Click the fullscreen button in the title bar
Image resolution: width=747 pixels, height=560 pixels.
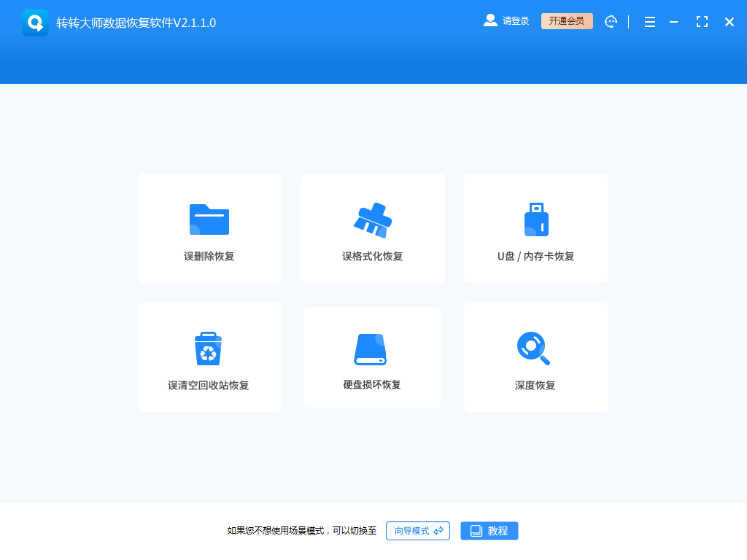pos(702,21)
